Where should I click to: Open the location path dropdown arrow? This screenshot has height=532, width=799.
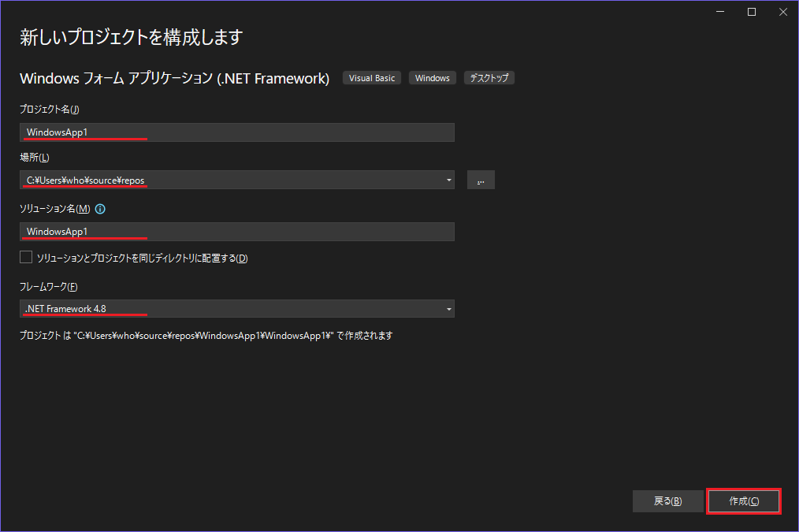448,180
